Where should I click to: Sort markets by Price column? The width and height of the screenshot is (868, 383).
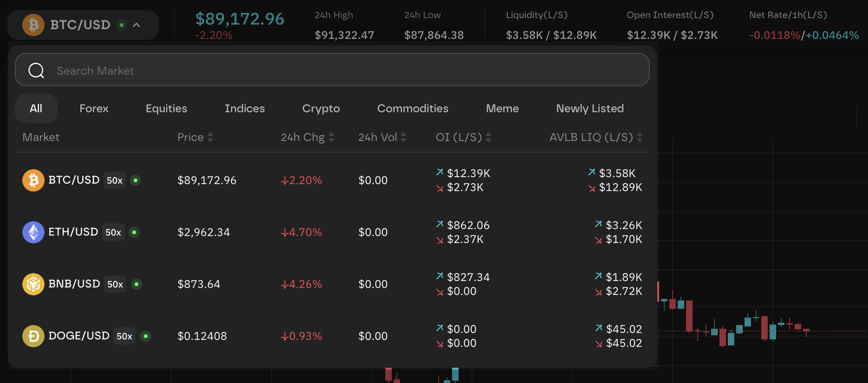tap(210, 137)
